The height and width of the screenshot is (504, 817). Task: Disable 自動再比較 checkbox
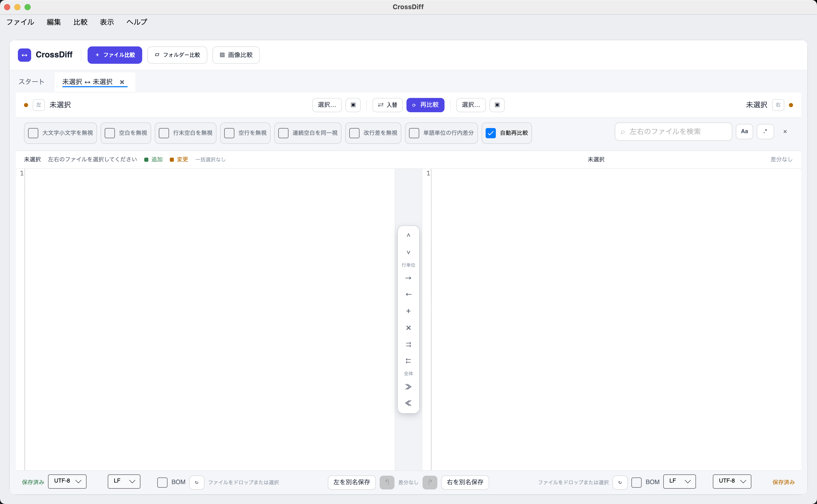(x=491, y=133)
